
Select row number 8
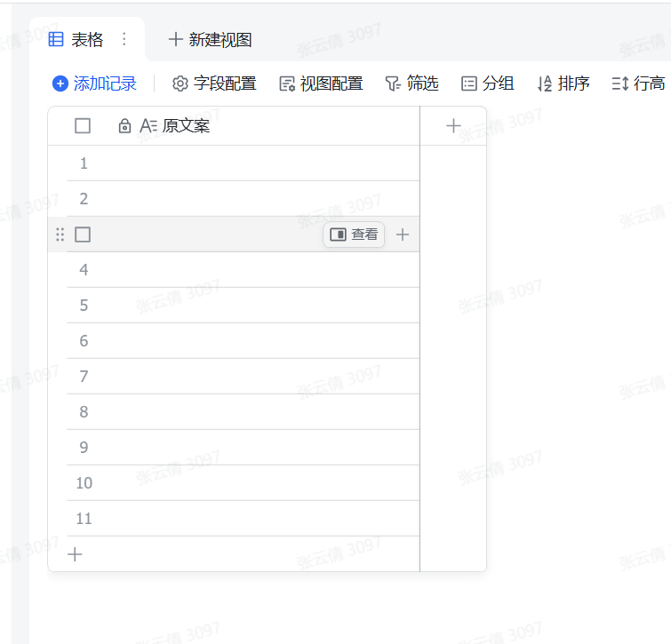[84, 412]
